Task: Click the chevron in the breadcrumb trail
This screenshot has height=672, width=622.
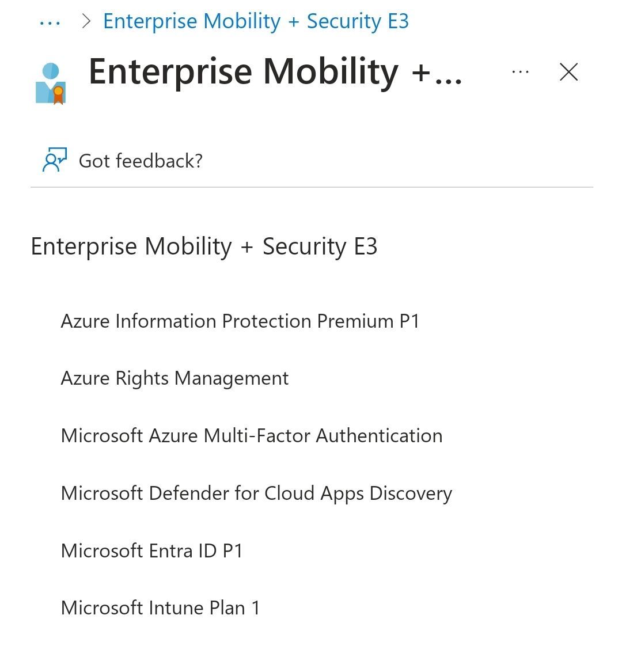Action: point(87,21)
